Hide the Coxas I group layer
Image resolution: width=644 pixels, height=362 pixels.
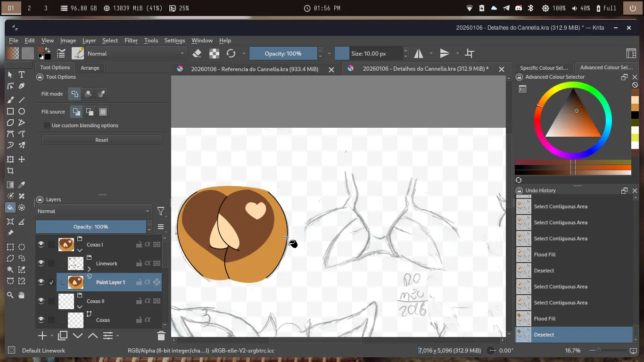click(41, 244)
